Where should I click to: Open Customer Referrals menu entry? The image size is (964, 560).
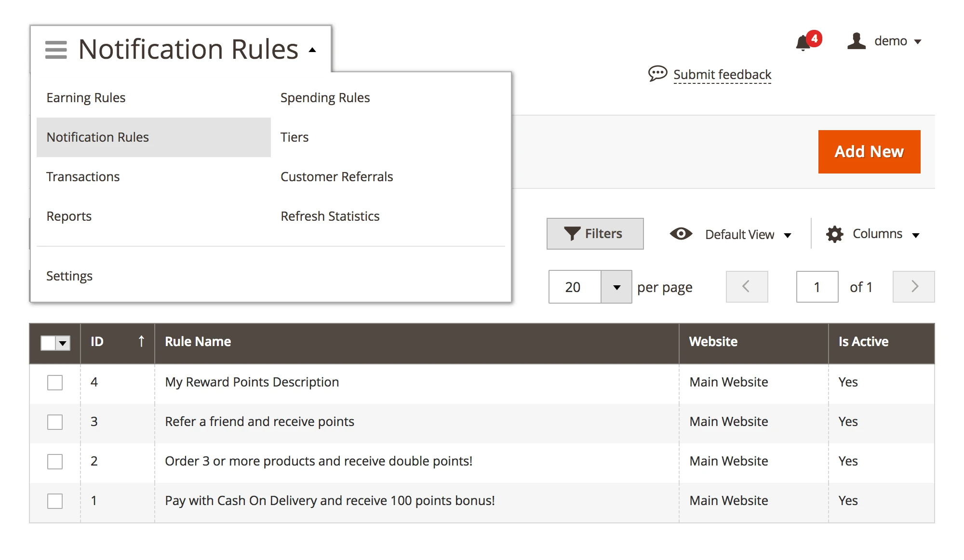[336, 176]
